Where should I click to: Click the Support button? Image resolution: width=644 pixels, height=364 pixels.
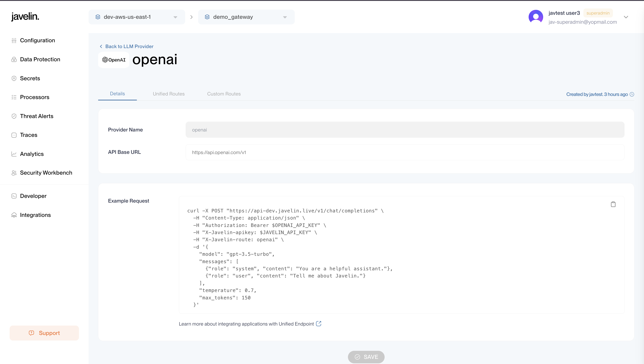point(44,333)
